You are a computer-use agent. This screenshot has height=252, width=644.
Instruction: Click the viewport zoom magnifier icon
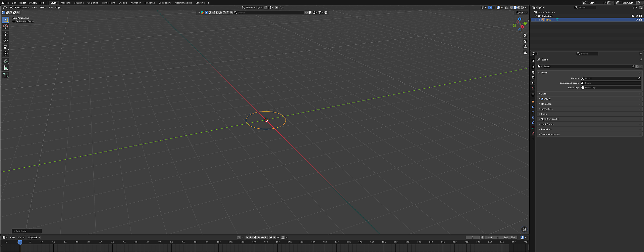(525, 36)
